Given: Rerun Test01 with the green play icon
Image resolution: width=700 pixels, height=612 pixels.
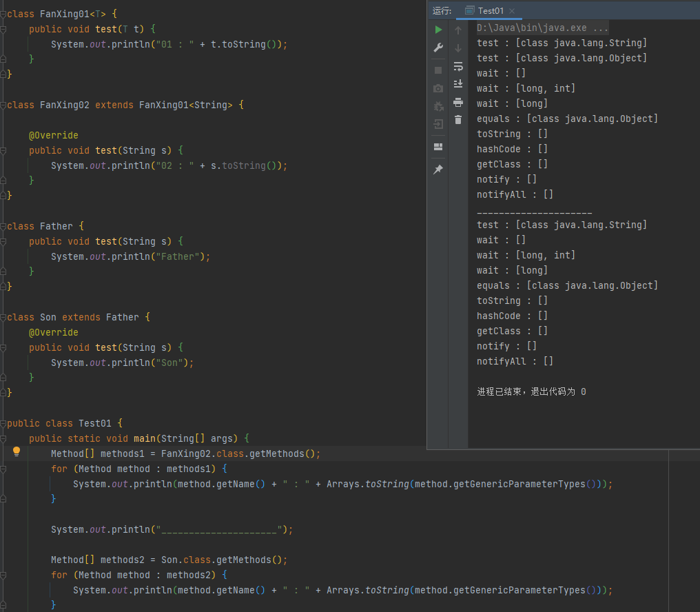Looking at the screenshot, I should [438, 30].
